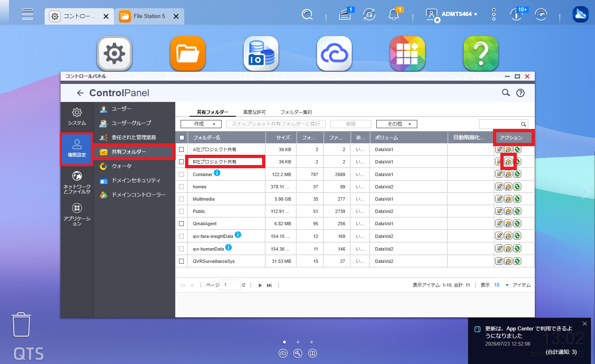Screen dimensions: 595x364
Task: Open ネットワークとファイルサービス category
Action: 77,183
